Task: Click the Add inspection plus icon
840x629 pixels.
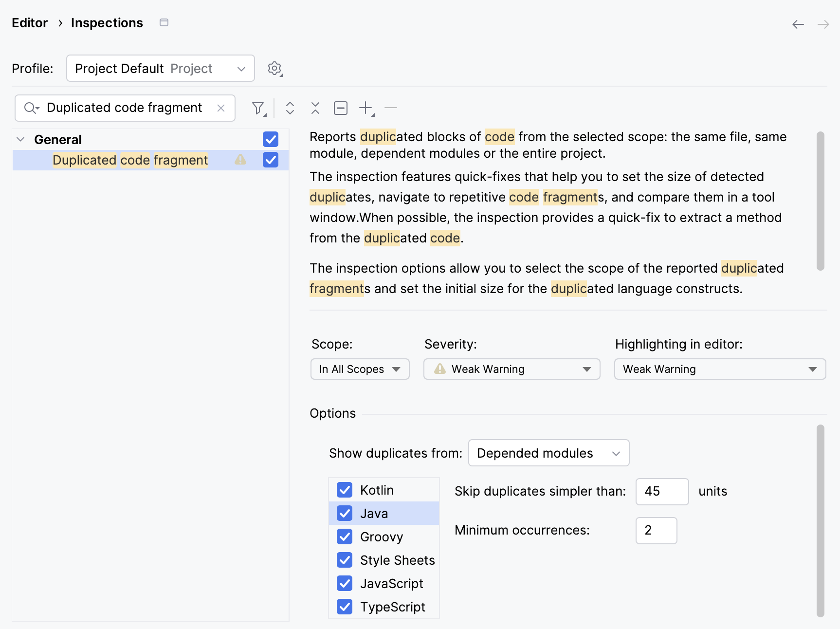Action: coord(366,108)
